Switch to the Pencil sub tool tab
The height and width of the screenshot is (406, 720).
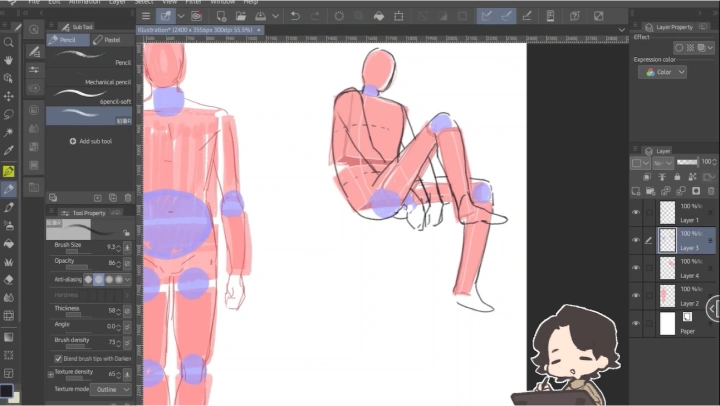[68, 40]
